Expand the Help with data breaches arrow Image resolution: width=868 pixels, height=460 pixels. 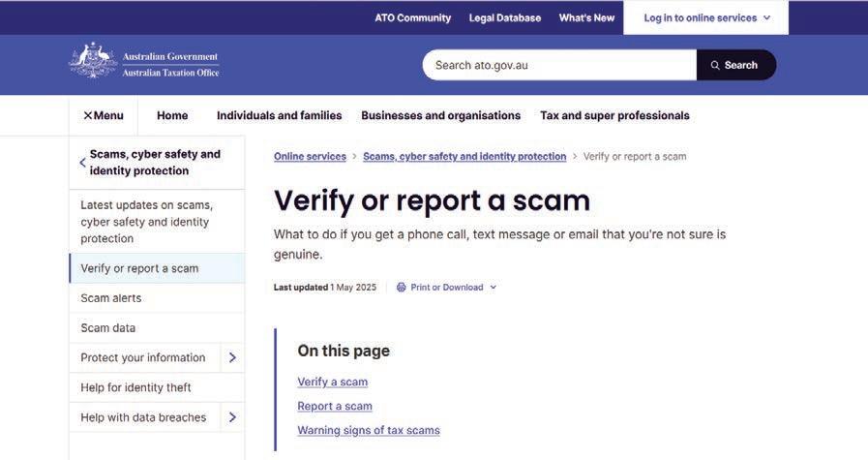[232, 417]
